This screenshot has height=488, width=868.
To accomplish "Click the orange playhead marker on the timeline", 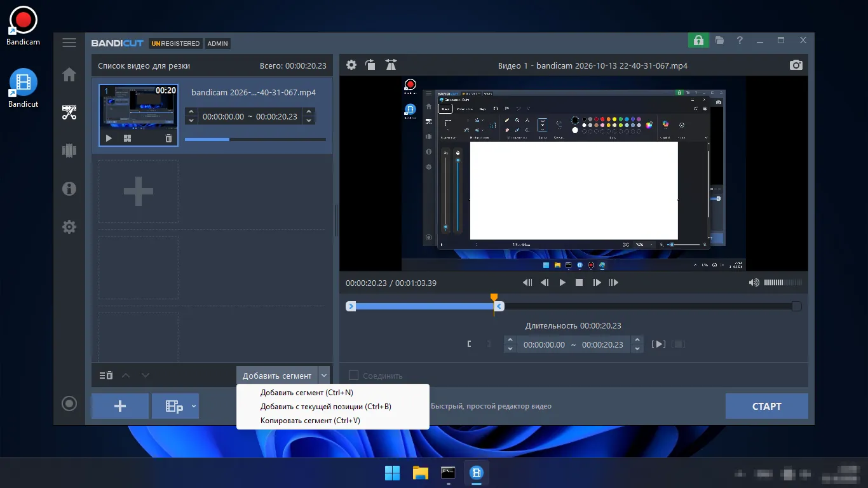I will (494, 297).
